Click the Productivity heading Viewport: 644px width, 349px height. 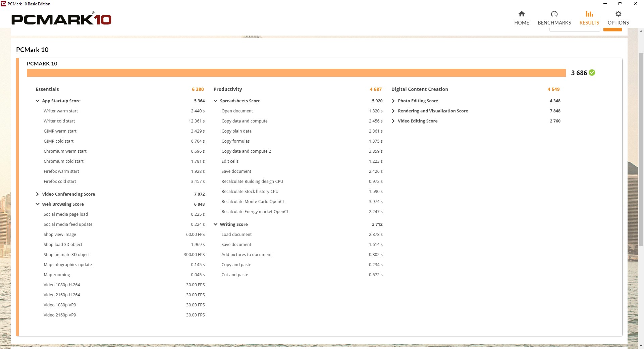(228, 89)
